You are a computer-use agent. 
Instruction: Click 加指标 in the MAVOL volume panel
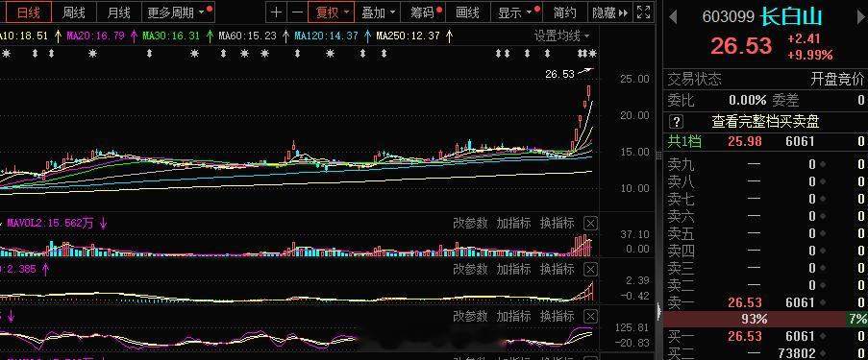click(513, 224)
